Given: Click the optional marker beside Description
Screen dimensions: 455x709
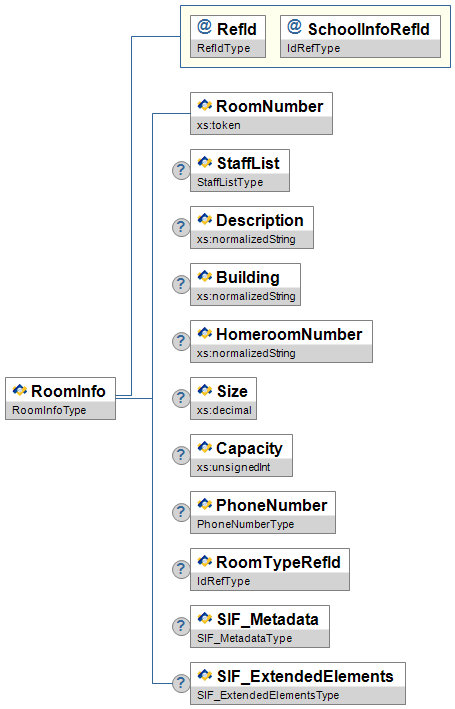Looking at the screenshot, I should (x=181, y=227).
